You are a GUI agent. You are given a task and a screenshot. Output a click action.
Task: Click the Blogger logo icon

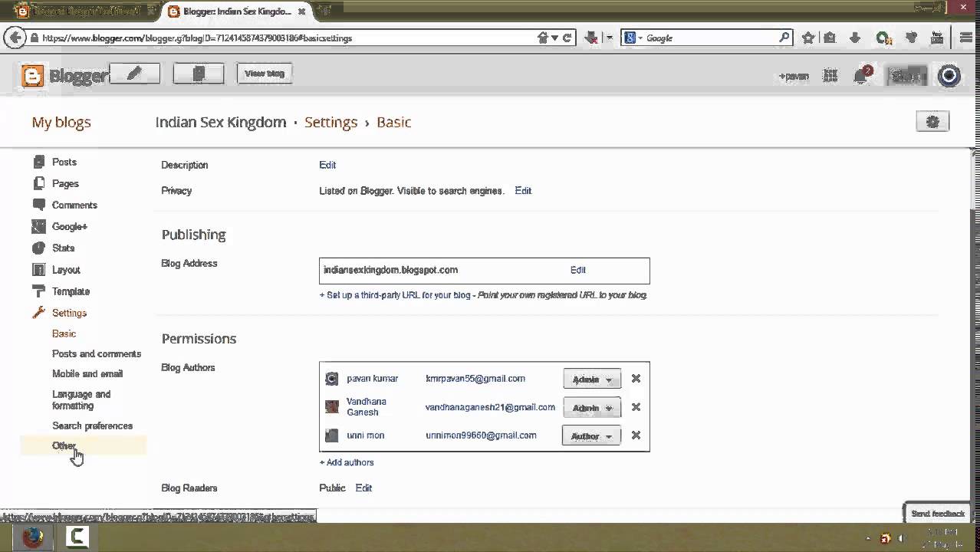click(x=33, y=76)
